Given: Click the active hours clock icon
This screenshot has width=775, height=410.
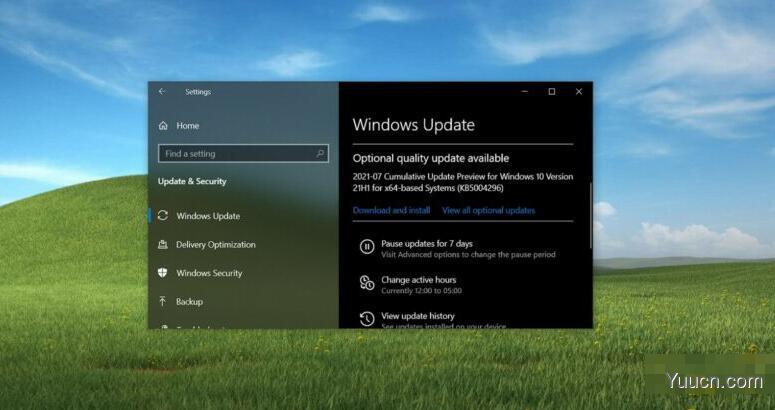Looking at the screenshot, I should pos(367,283).
